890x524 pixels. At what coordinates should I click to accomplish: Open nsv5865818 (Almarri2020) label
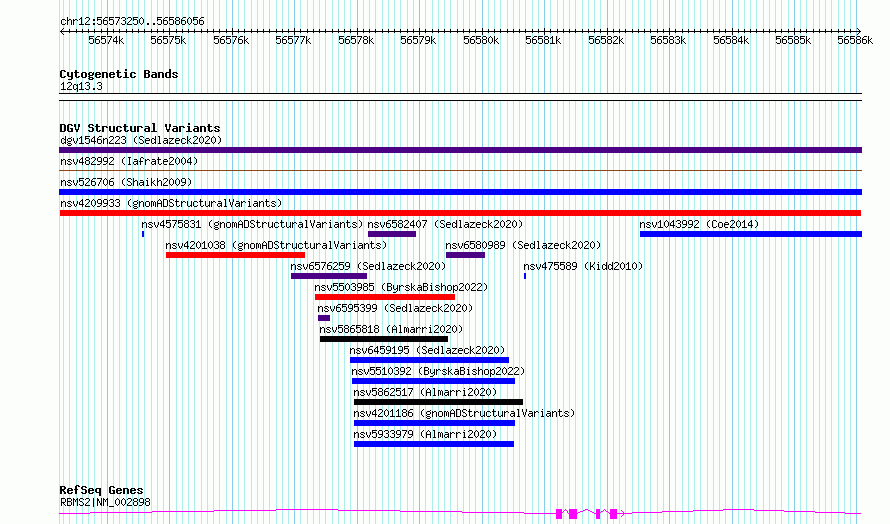click(x=391, y=329)
